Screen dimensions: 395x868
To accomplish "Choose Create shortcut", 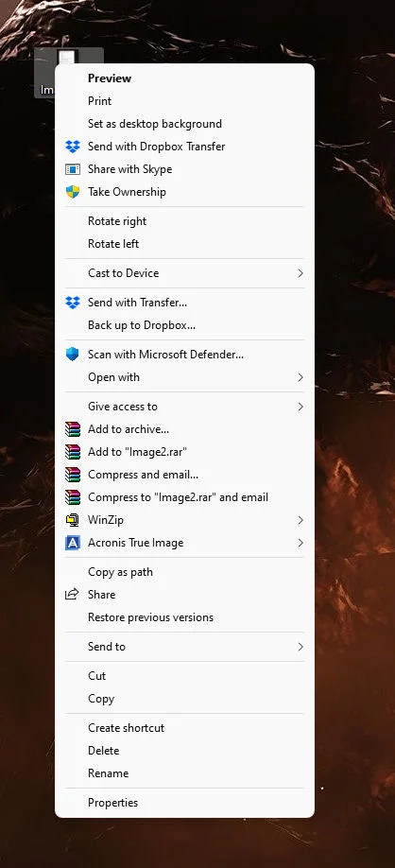I will click(185, 728).
